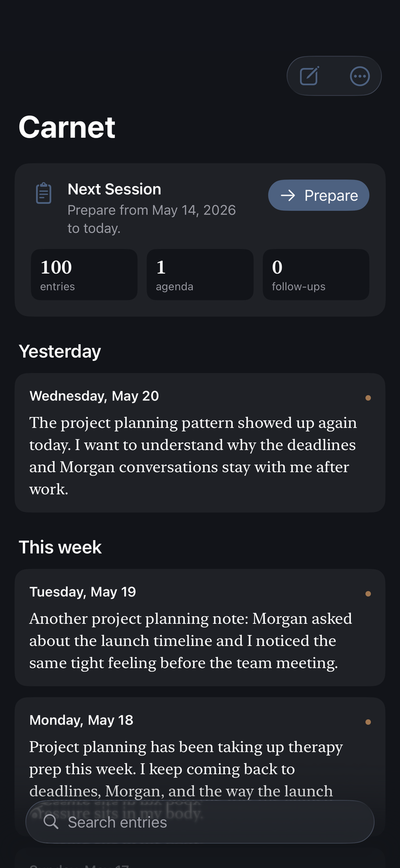Tap orange dot on Tuesday, May 19 entry
Screen dimensions: 400x868
(x=368, y=594)
